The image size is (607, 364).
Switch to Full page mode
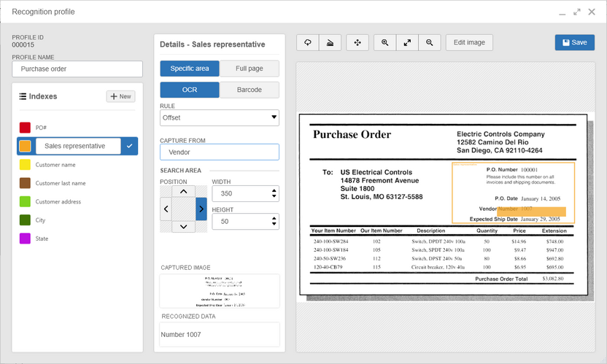[x=250, y=69]
